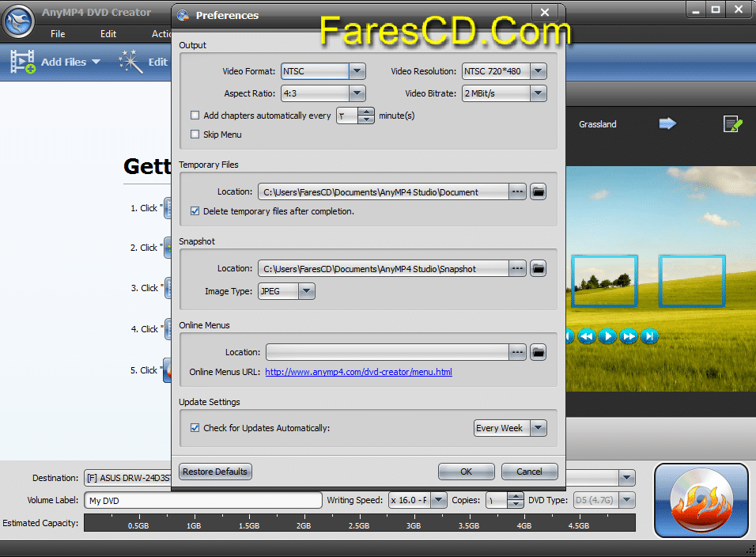Click the Volume Label input field

click(203, 500)
